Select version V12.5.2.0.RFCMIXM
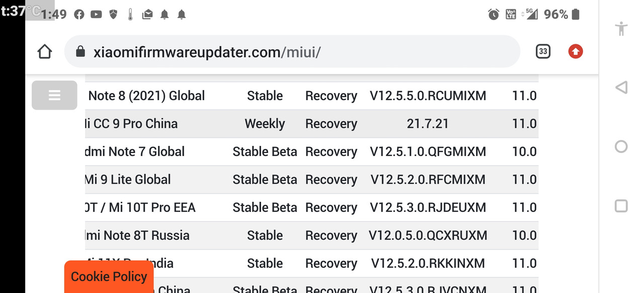Image resolution: width=644 pixels, height=293 pixels. pyautogui.click(x=428, y=180)
